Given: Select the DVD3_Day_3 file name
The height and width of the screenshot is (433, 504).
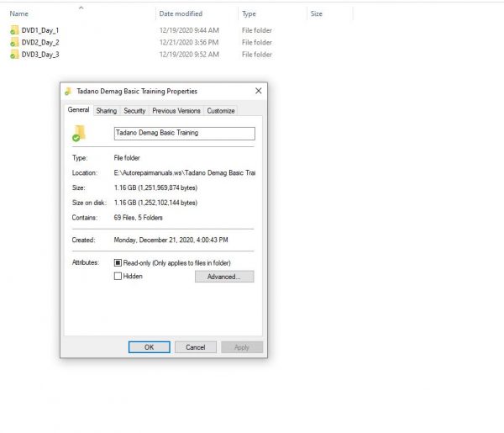Looking at the screenshot, I should 40,55.
